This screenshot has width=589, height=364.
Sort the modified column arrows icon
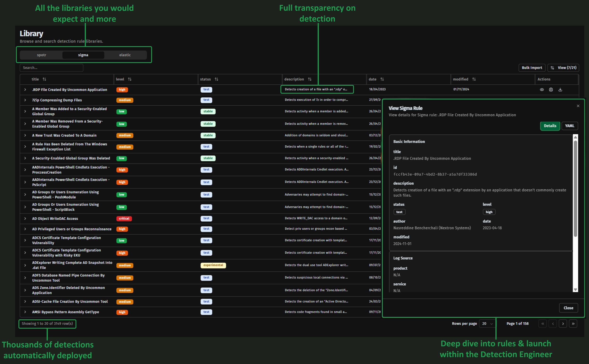[474, 79]
